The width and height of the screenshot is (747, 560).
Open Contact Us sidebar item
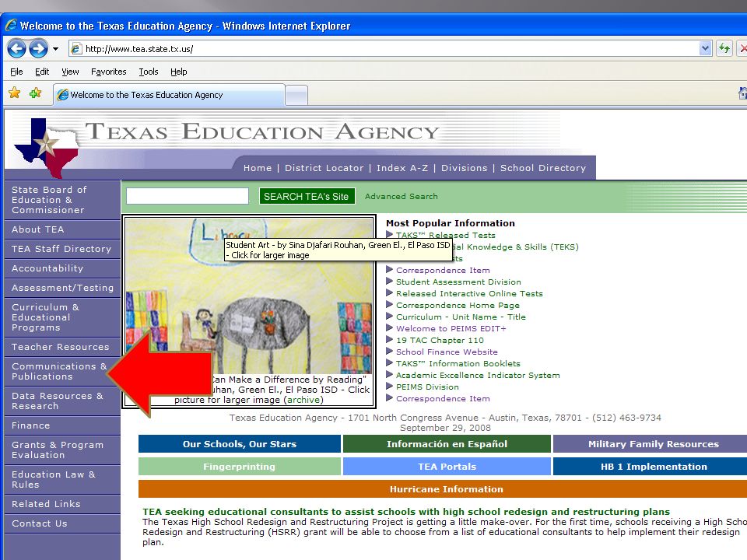pos(62,523)
